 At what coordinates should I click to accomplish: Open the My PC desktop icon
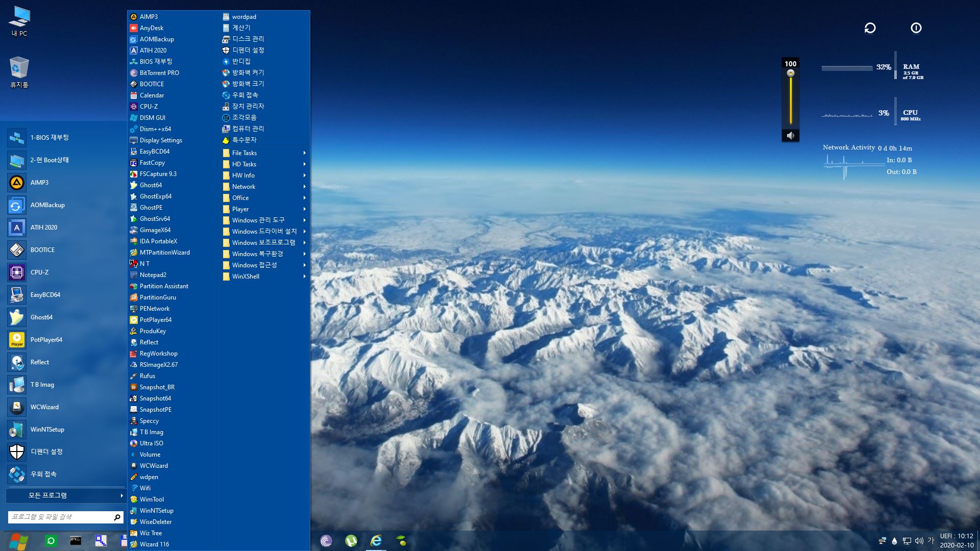coord(19,21)
